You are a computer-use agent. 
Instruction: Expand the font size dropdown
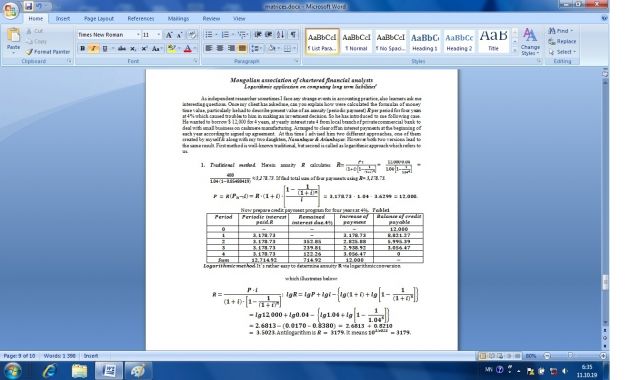coord(158,35)
